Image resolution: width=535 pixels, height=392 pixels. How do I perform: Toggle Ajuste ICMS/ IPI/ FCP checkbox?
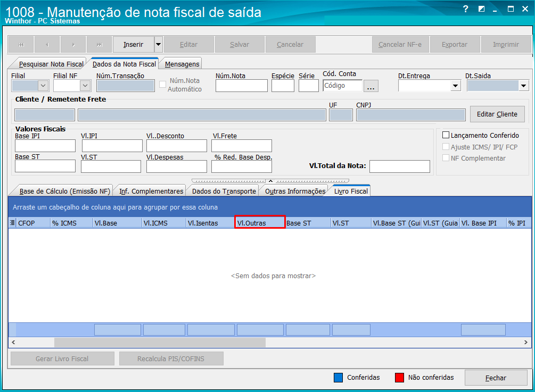tap(446, 147)
